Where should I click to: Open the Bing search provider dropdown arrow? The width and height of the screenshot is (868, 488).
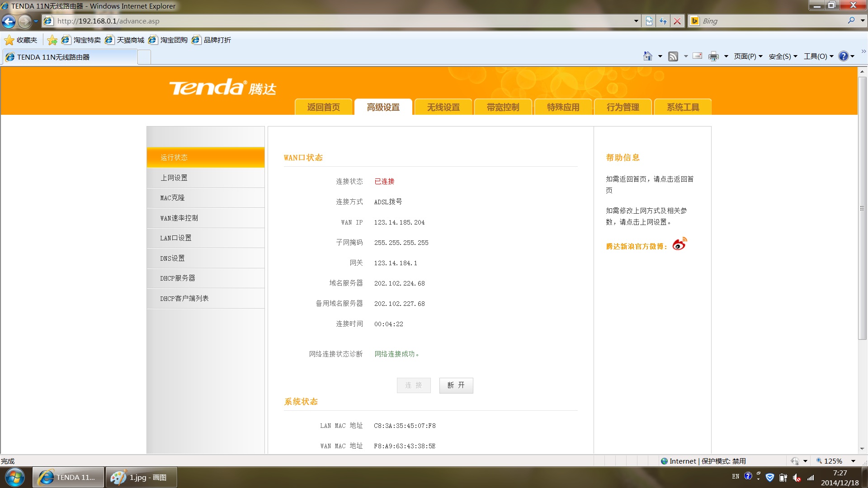(x=863, y=20)
